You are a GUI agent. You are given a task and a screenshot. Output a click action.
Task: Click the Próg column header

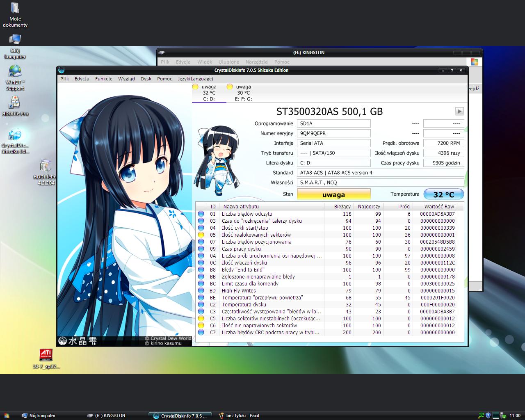click(397, 206)
